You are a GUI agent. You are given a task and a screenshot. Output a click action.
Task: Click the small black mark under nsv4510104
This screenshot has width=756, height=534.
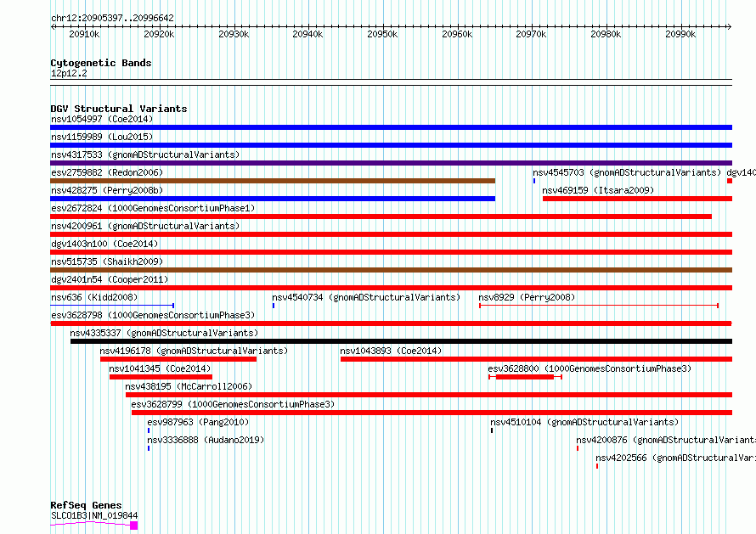point(492,431)
